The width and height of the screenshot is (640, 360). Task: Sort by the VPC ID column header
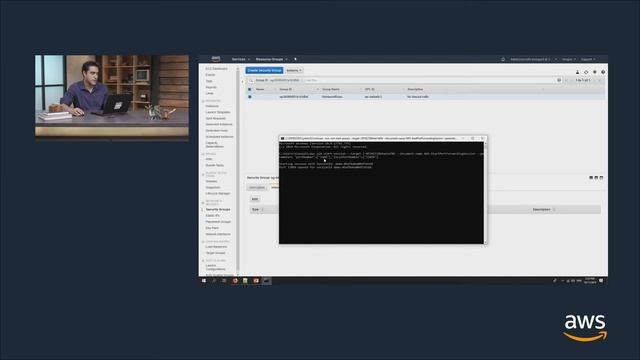[370, 89]
